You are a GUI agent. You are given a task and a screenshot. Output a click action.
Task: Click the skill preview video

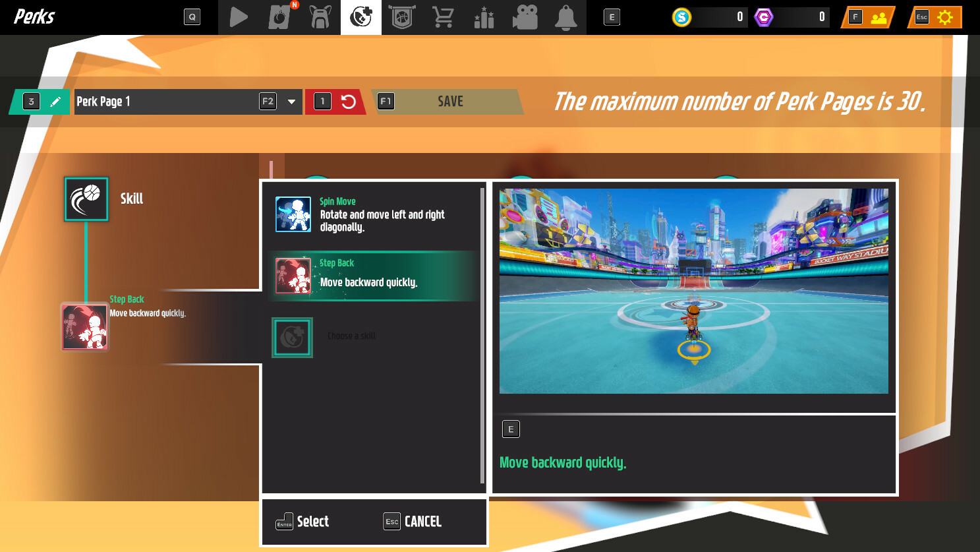694,291
